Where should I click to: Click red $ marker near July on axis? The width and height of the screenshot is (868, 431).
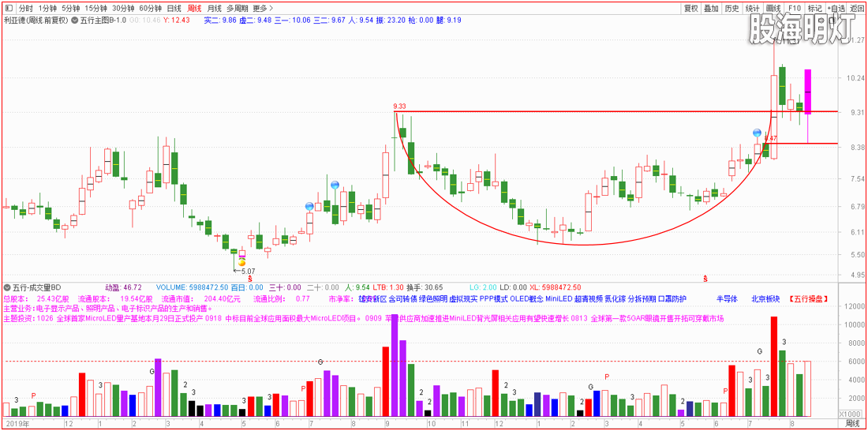click(x=705, y=277)
